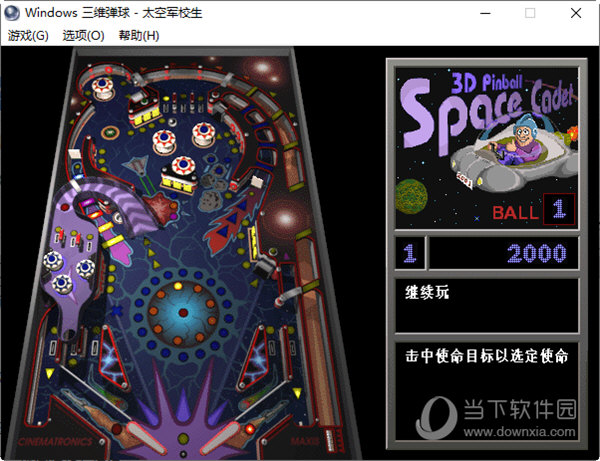This screenshot has height=461, width=600.
Task: Click the right flipper
Action: pos(221,438)
